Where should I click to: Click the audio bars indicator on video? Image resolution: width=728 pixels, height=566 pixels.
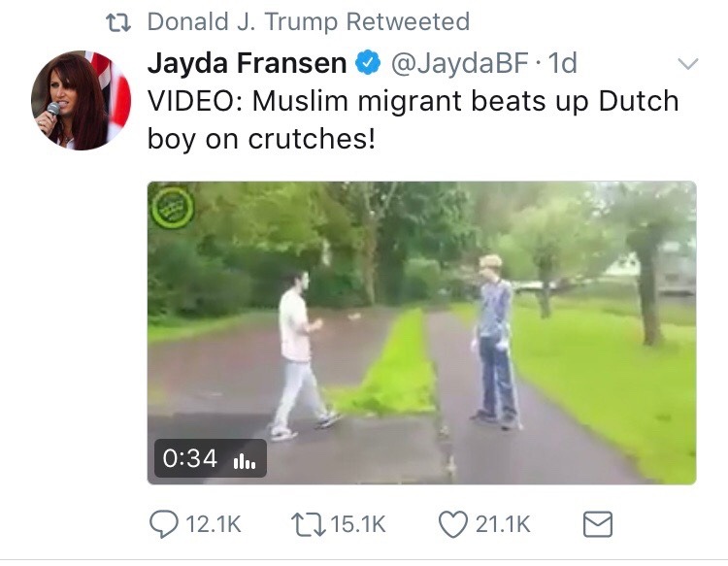click(x=245, y=460)
